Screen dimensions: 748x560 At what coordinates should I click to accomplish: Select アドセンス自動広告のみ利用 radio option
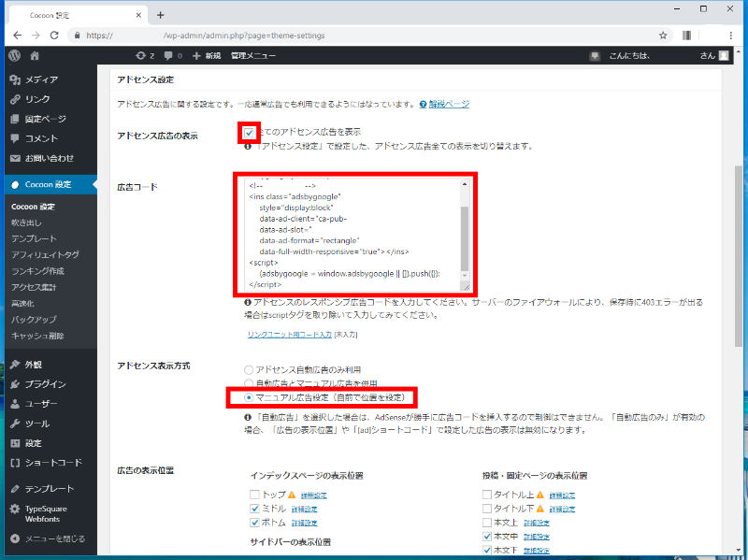(249, 369)
